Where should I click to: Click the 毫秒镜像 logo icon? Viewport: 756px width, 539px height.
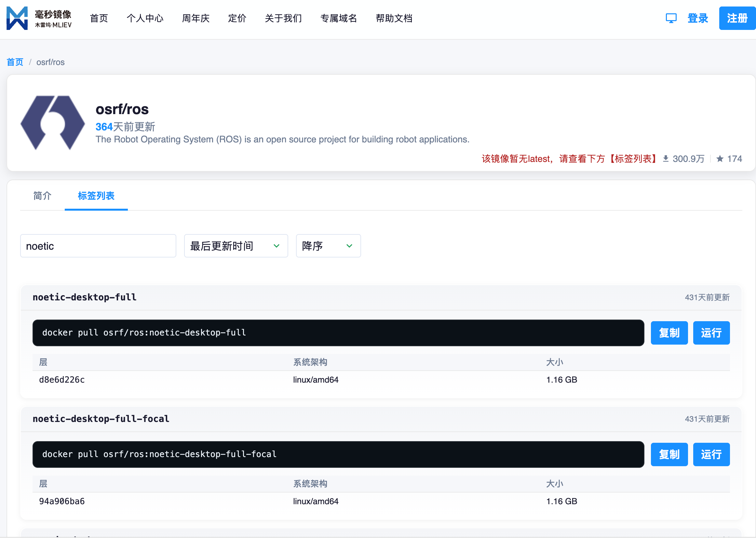click(x=17, y=18)
